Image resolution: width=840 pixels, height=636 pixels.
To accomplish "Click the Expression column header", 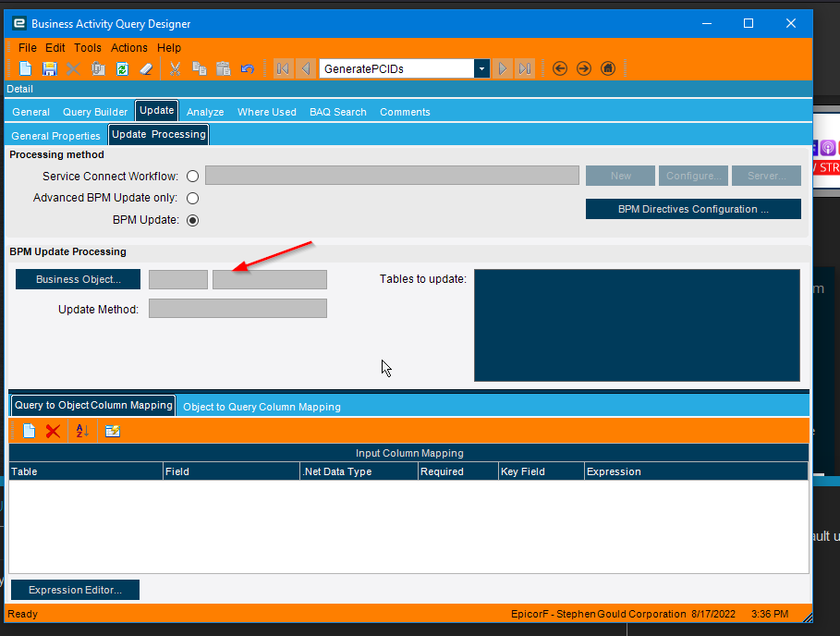I will (696, 471).
